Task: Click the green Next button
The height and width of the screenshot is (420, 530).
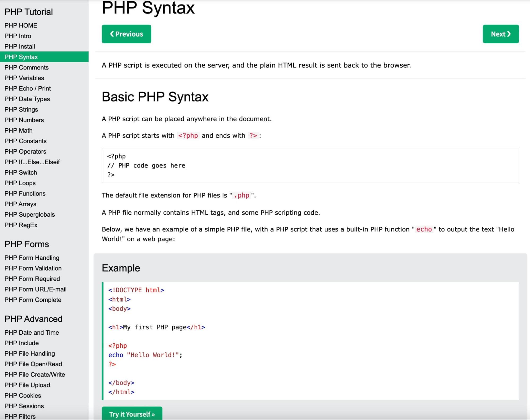Action: [x=500, y=34]
